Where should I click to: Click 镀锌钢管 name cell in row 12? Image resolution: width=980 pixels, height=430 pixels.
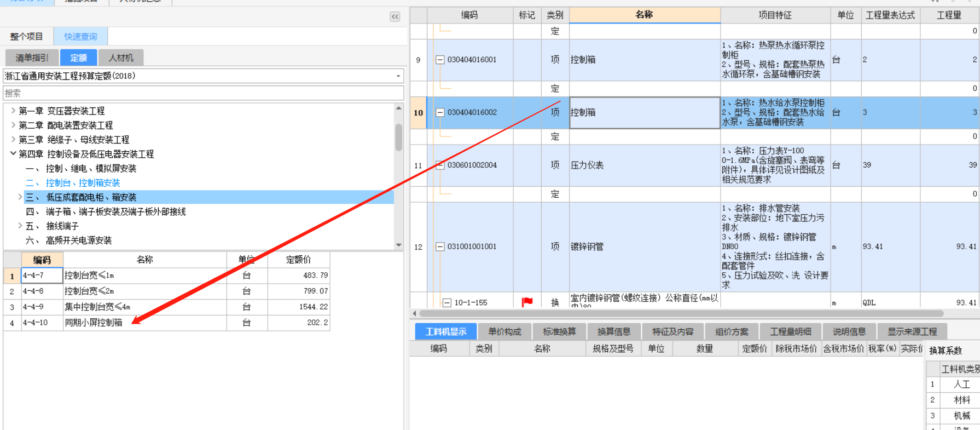pos(645,246)
